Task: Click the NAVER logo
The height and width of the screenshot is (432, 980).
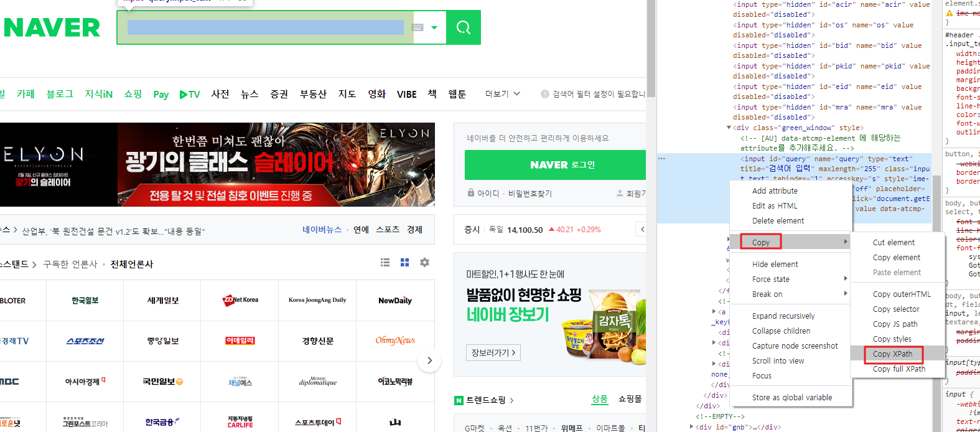Action: 52,27
